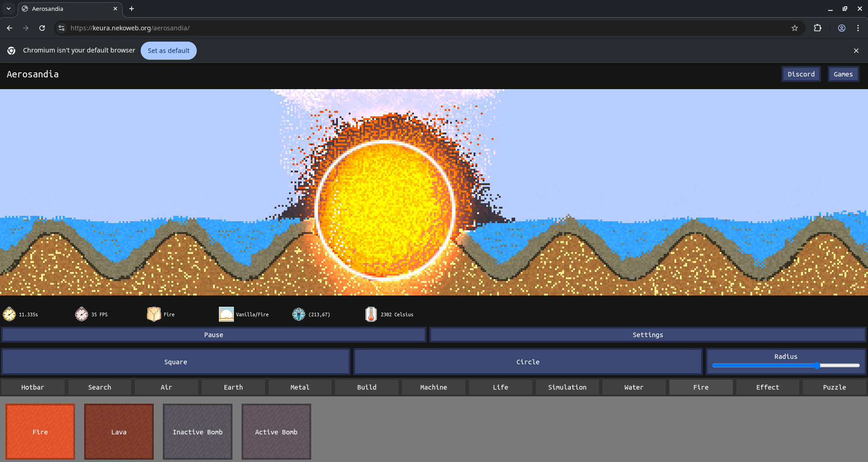This screenshot has height=462, width=868.
Task: Switch to the Life category tab
Action: click(x=501, y=387)
